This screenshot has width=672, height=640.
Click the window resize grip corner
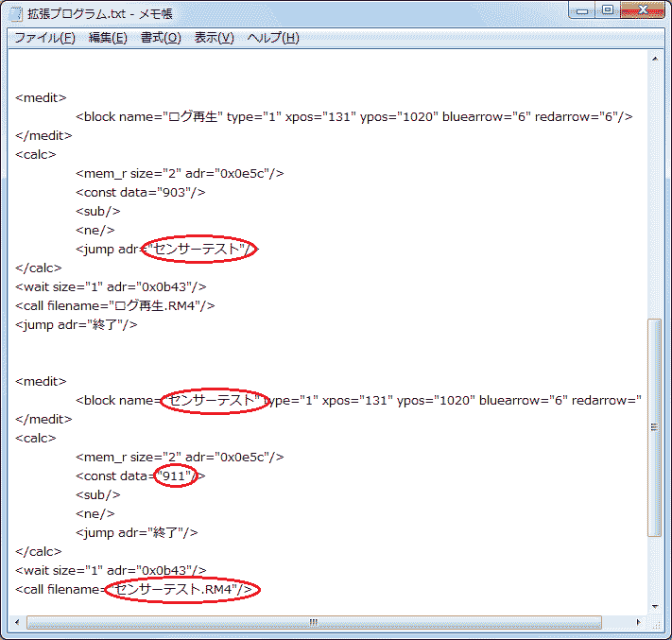[656, 624]
